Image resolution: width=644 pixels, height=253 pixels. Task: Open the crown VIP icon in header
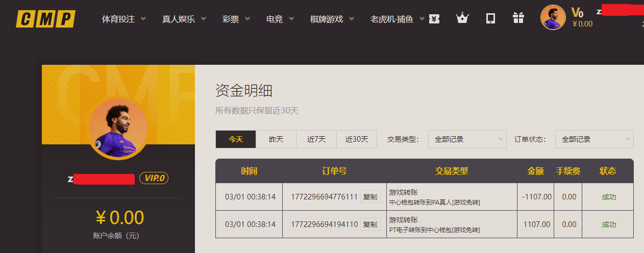tap(462, 19)
